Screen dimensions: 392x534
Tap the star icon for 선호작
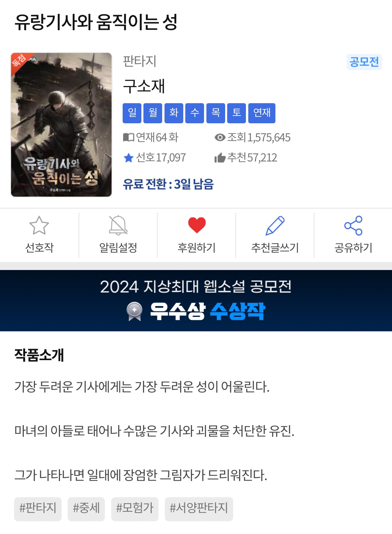(x=39, y=225)
